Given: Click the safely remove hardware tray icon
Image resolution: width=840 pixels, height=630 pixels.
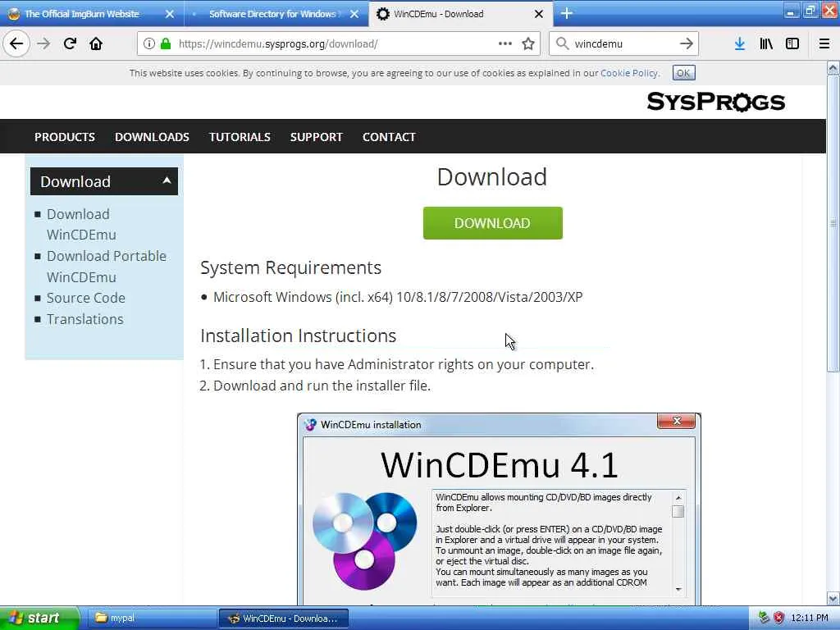Looking at the screenshot, I should click(764, 618).
